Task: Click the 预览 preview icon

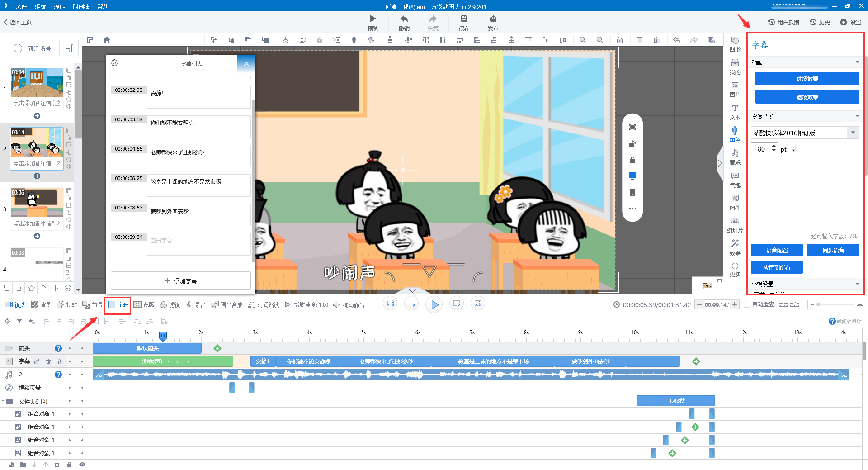Action: pyautogui.click(x=373, y=19)
